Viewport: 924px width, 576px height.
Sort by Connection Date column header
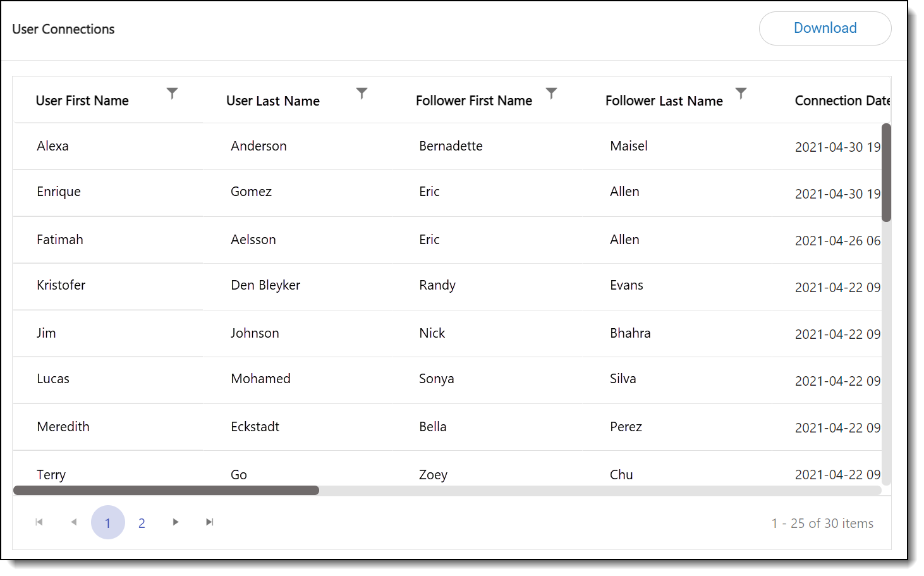pos(842,101)
